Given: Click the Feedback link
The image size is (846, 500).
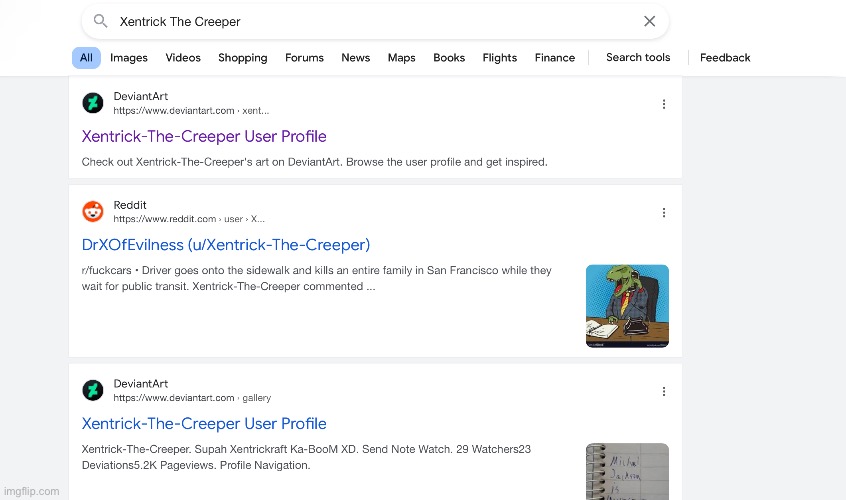Looking at the screenshot, I should (x=725, y=58).
